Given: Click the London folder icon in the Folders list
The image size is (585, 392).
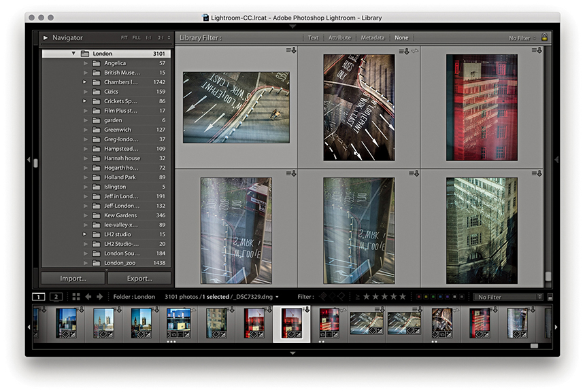Looking at the screenshot, I should pyautogui.click(x=85, y=54).
